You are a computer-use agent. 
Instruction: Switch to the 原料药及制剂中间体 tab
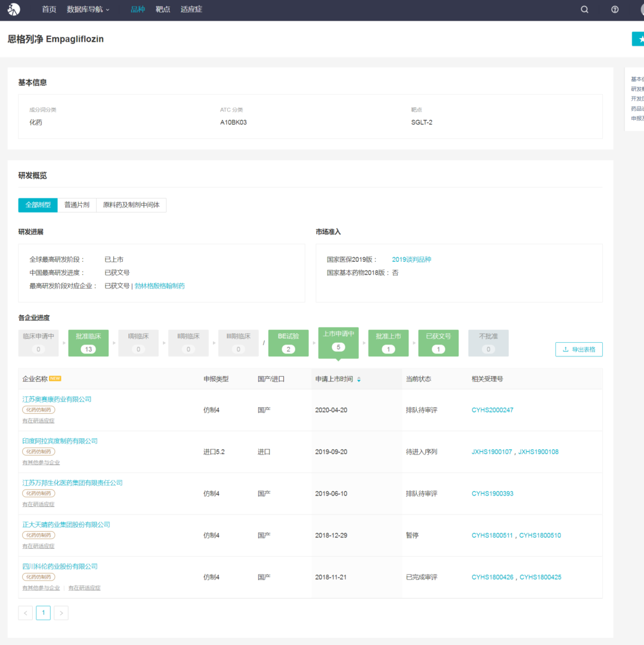[x=131, y=205]
